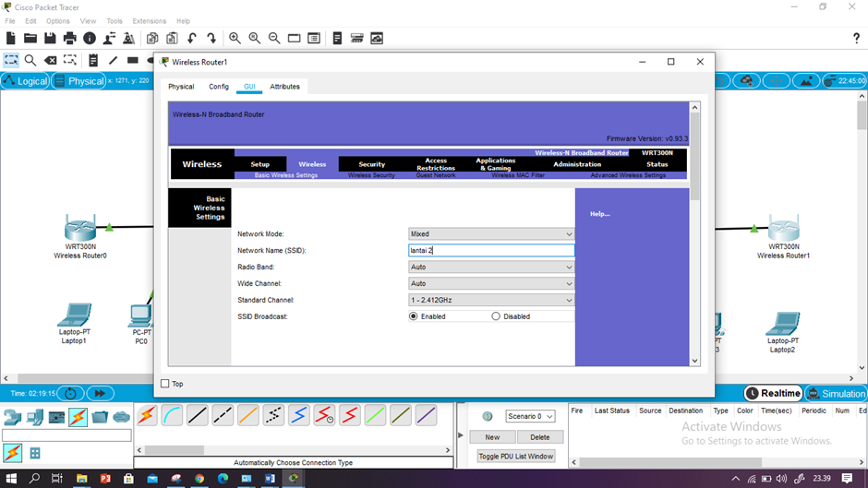Click the Advanced Wireless Settings link
Viewport: 868px width, 488px height.
[x=628, y=175]
